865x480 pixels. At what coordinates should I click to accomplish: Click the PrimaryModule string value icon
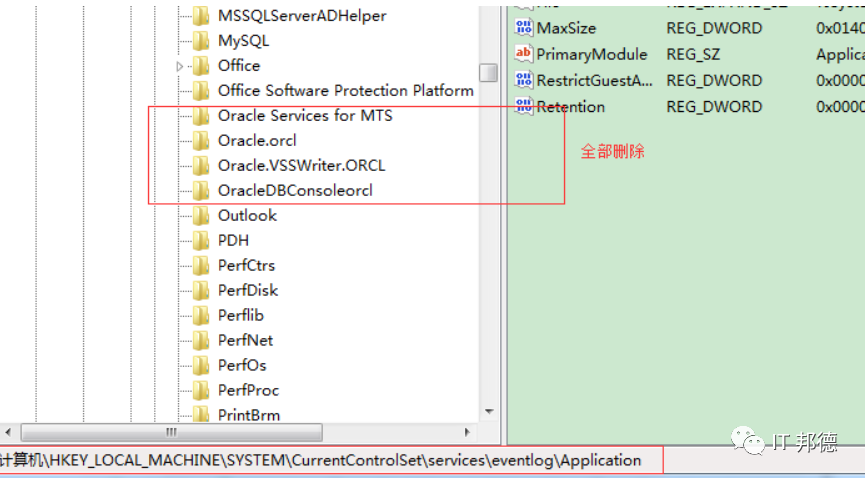(x=523, y=54)
